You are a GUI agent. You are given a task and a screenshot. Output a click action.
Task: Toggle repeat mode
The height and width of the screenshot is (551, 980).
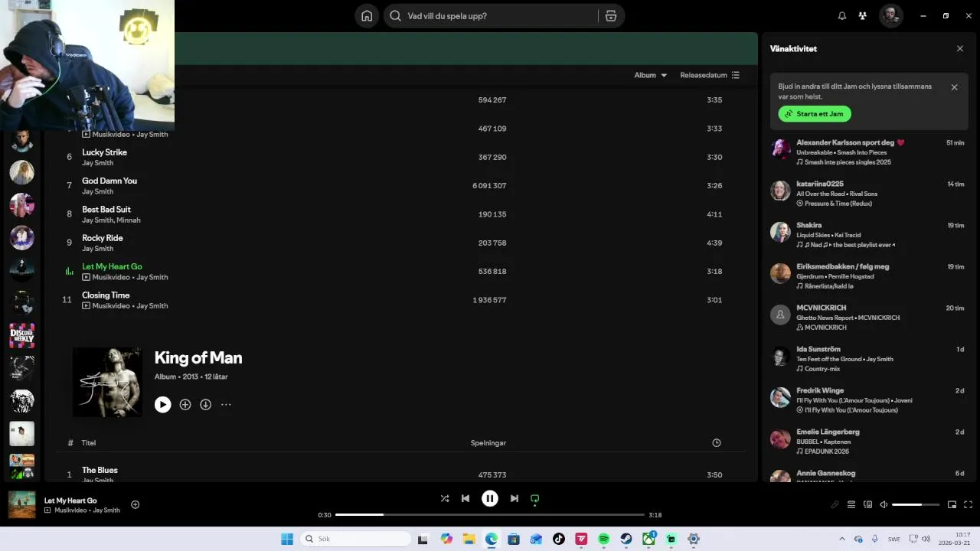pos(535,498)
